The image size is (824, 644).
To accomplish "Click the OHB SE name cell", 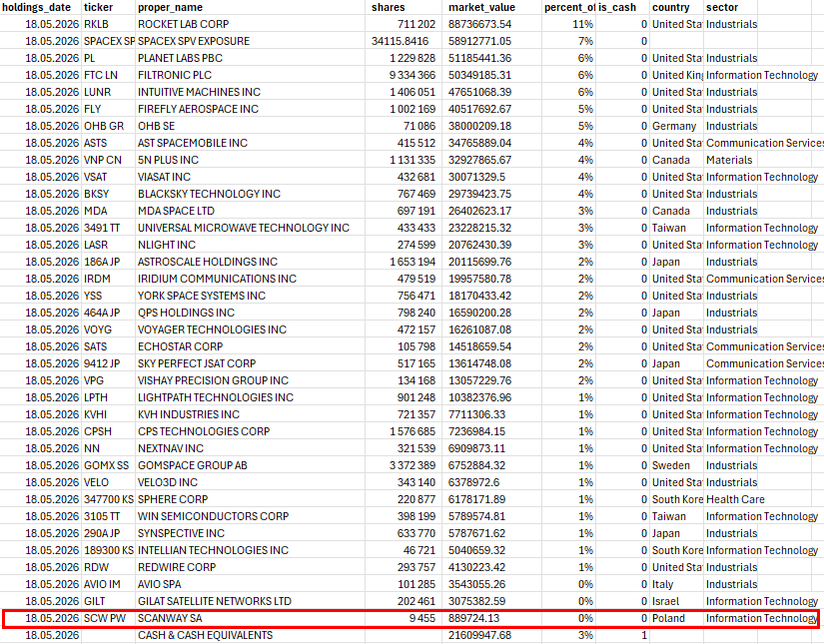I will (250, 126).
